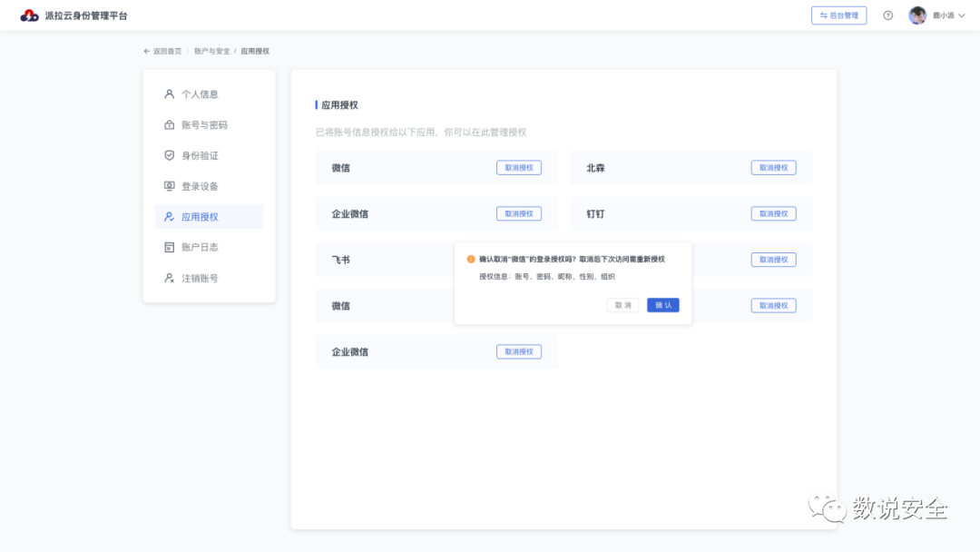Screen dimensions: 980x552
Task: Click 取消 in the confirmation popup
Action: [622, 305]
